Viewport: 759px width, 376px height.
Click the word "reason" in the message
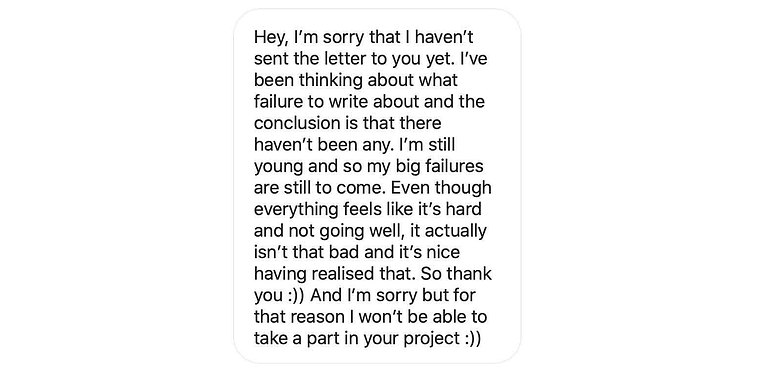321,317
